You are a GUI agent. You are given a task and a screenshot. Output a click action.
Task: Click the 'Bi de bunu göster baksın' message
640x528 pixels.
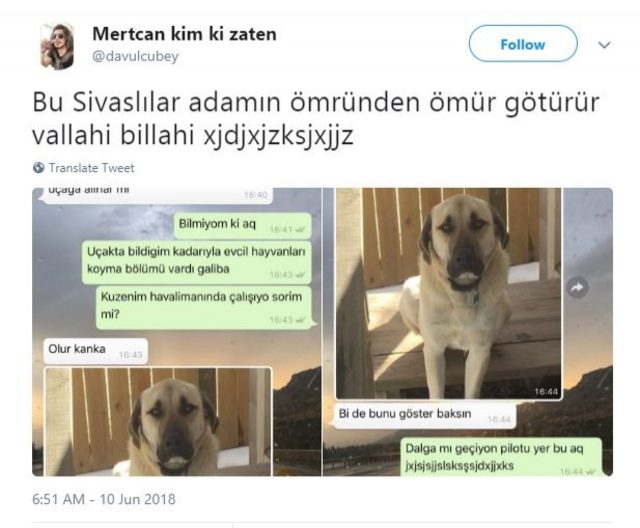424,415
